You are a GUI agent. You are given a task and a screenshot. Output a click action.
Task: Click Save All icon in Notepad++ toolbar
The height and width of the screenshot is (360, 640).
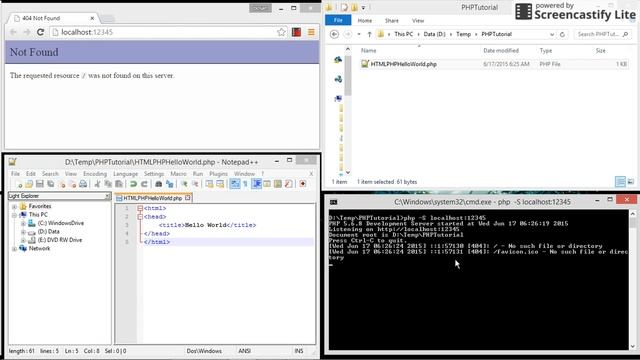(50, 184)
